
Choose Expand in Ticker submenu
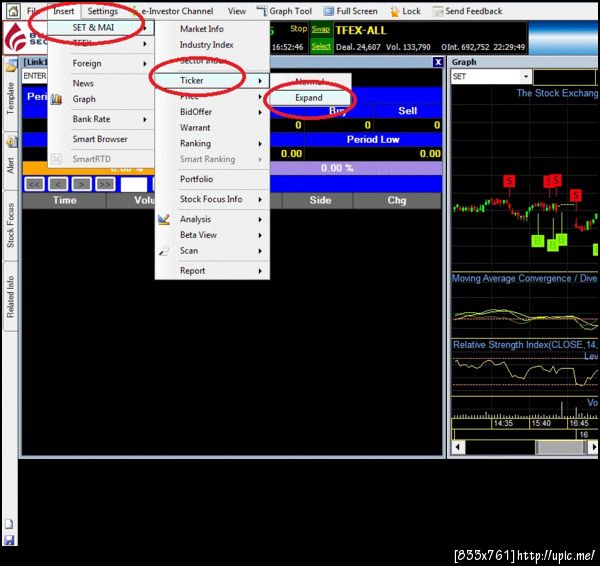tap(309, 98)
